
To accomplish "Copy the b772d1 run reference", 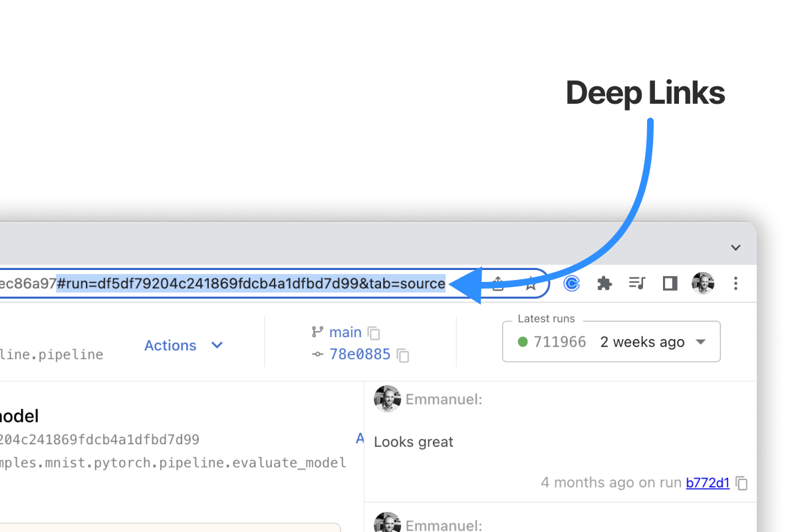I will coord(741,483).
